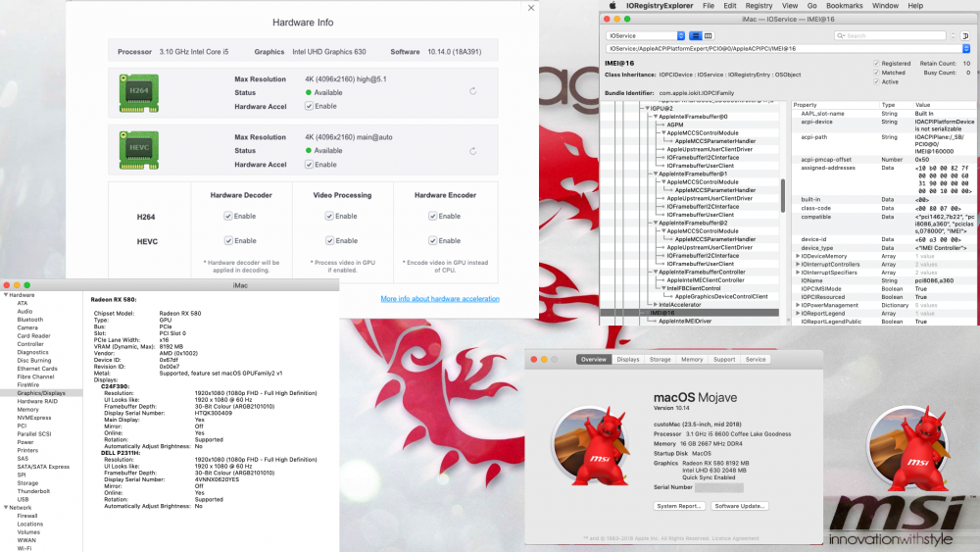Select the AGPM tree row

coord(675,125)
